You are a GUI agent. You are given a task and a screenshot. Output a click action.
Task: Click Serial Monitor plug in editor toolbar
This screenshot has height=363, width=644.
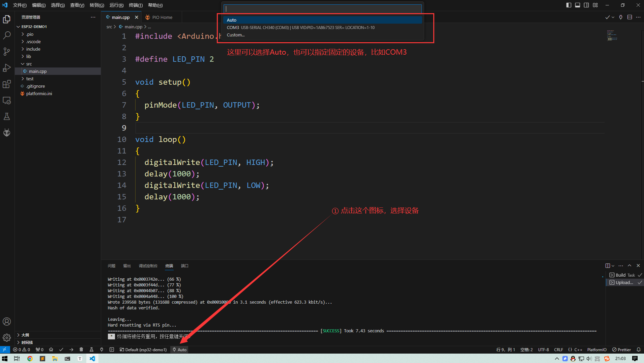click(621, 17)
